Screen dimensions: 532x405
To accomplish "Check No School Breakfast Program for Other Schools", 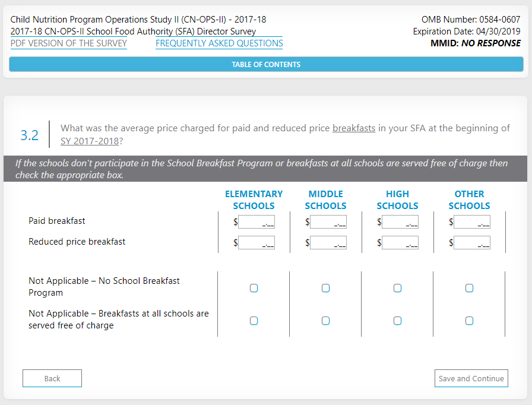I will tap(469, 288).
